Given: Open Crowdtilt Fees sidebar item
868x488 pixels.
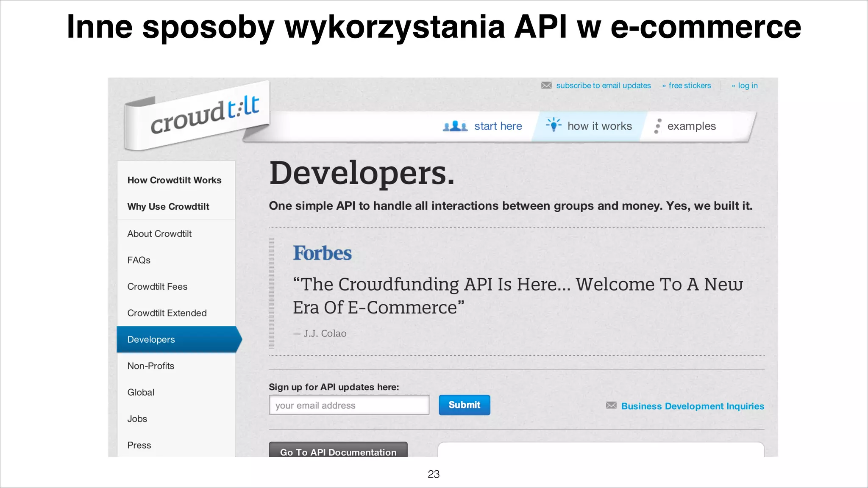Looking at the screenshot, I should point(157,286).
